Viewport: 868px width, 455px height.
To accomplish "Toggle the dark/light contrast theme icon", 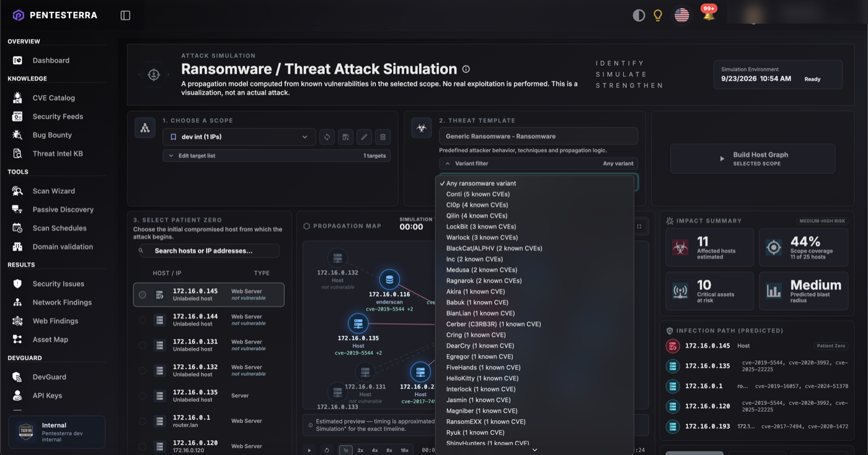I will pos(639,15).
